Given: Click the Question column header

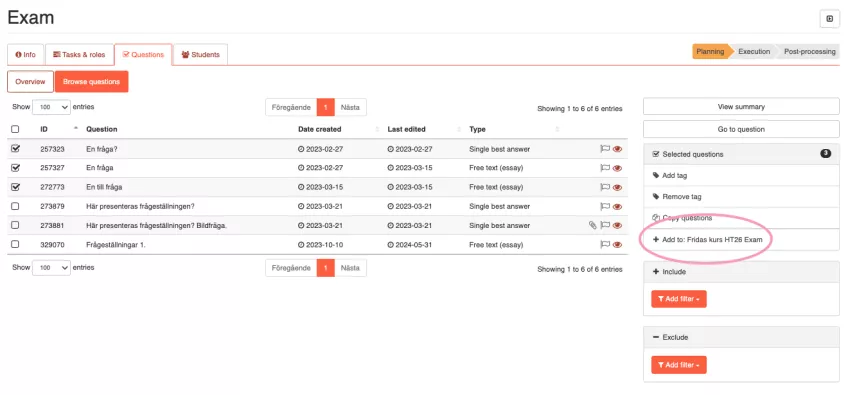Looking at the screenshot, I should click(102, 129).
